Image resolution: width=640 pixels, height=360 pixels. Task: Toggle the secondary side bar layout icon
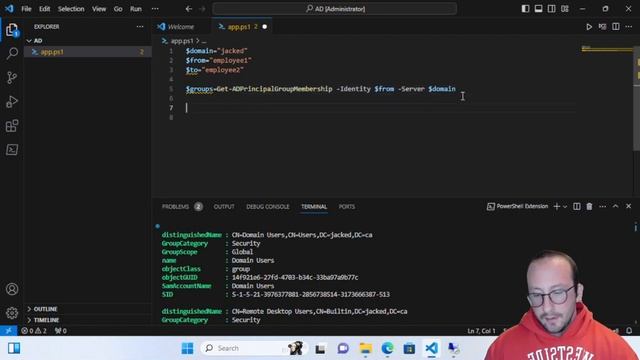pos(551,9)
